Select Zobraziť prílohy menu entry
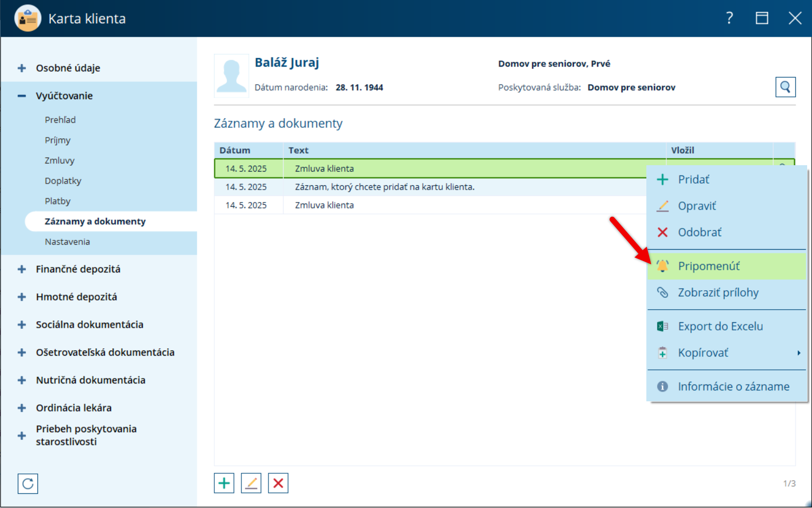 (727, 292)
